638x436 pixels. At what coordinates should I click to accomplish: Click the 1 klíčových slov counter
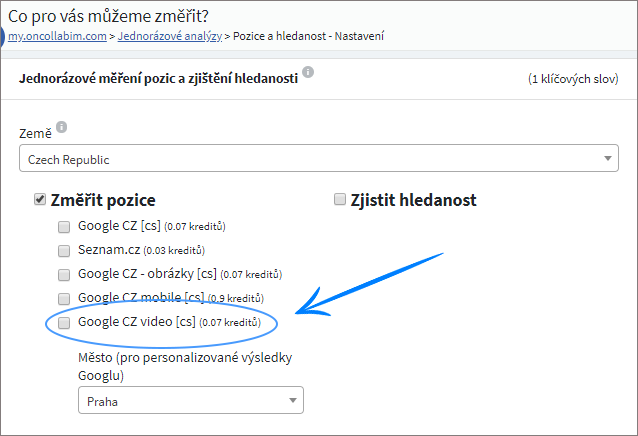573,78
